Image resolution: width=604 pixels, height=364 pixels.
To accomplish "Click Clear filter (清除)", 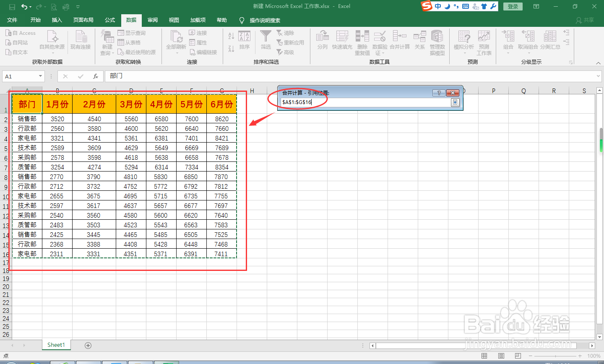I will tap(285, 33).
